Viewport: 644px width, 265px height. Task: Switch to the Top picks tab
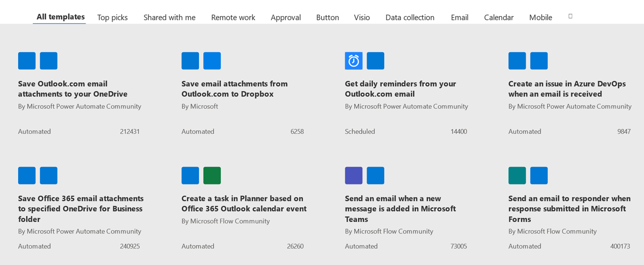[x=112, y=17]
